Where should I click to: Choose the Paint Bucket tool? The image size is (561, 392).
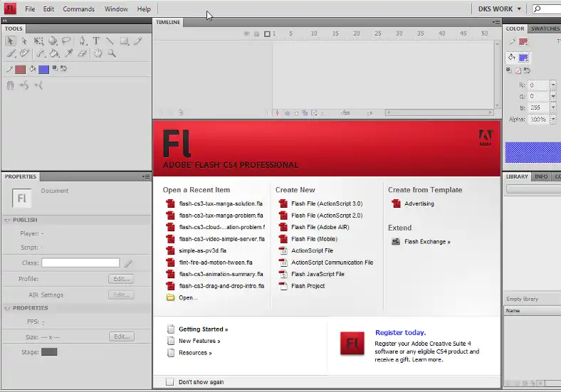(54, 53)
